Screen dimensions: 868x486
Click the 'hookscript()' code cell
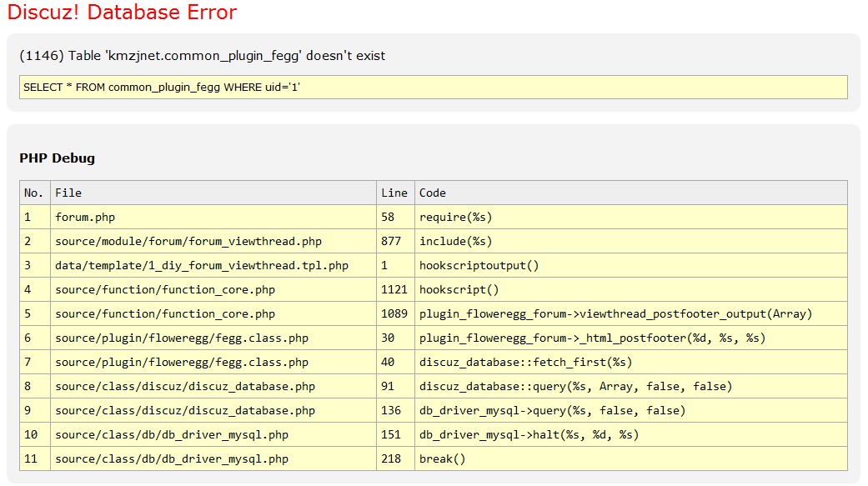(631, 289)
